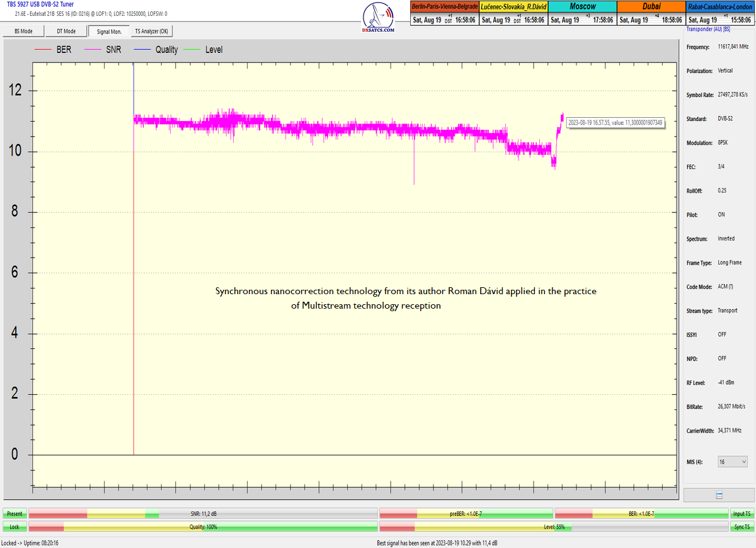Open the TS Analyzer (OK) tab

coord(151,31)
